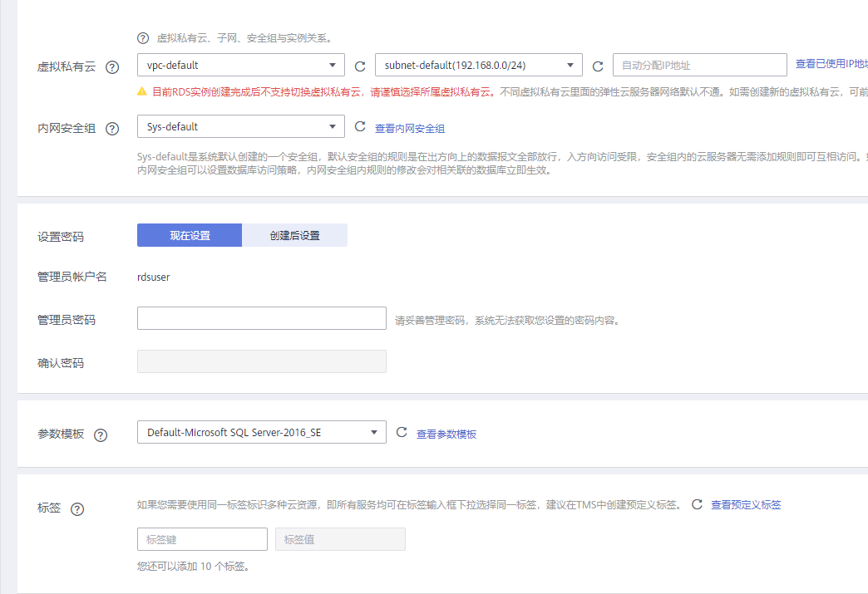This screenshot has width=868, height=594.
Task: Open the Sys-default security group dropdown
Action: pos(241,126)
